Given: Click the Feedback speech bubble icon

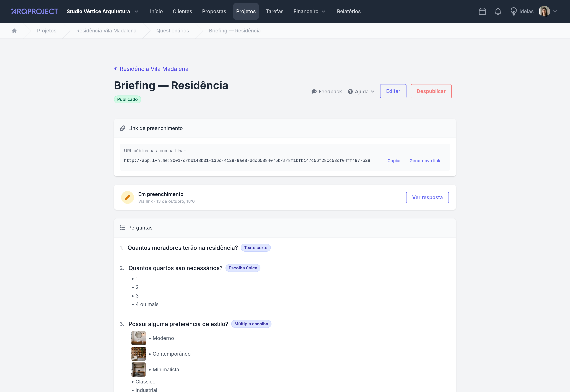Looking at the screenshot, I should [314, 92].
